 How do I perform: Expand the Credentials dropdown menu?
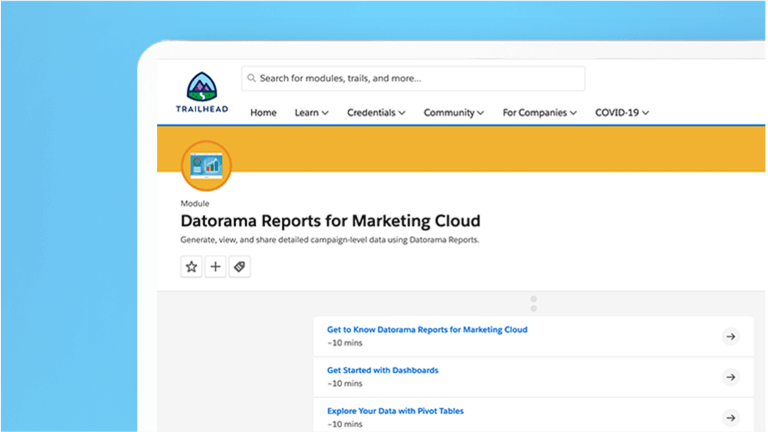[x=376, y=113]
